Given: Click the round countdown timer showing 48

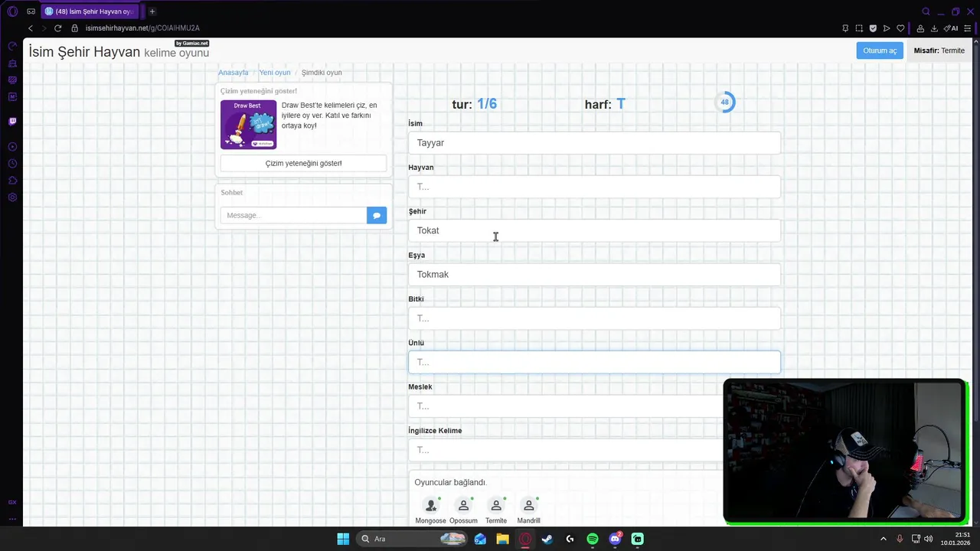Looking at the screenshot, I should coord(724,102).
